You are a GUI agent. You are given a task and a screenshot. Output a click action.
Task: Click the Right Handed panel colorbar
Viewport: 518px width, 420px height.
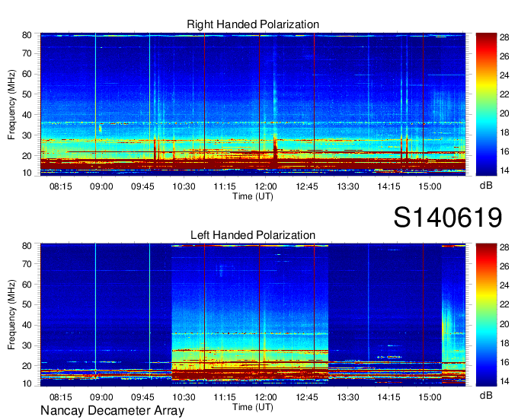[486, 104]
